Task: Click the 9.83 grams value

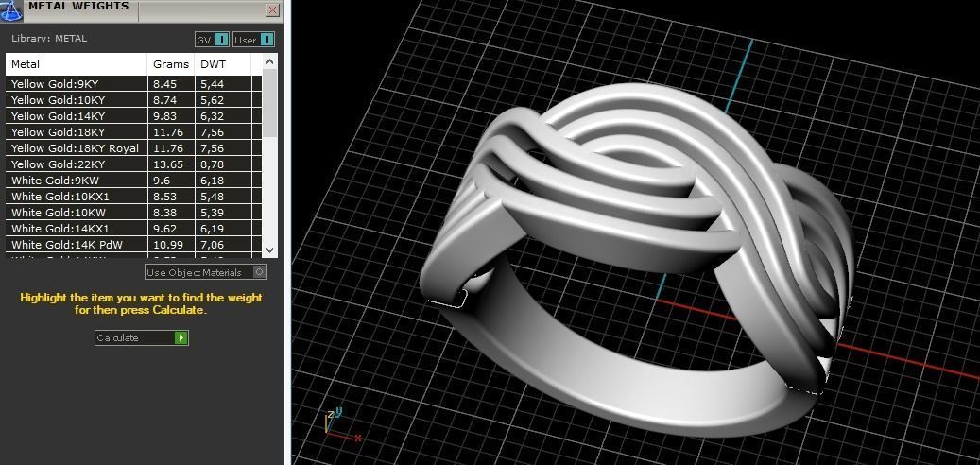Action: [164, 116]
